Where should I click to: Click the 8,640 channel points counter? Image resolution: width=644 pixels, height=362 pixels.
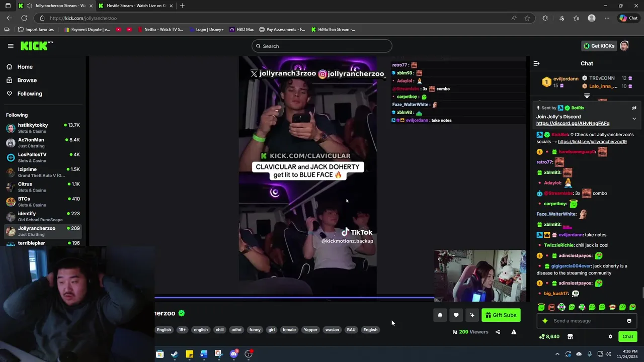(549, 336)
